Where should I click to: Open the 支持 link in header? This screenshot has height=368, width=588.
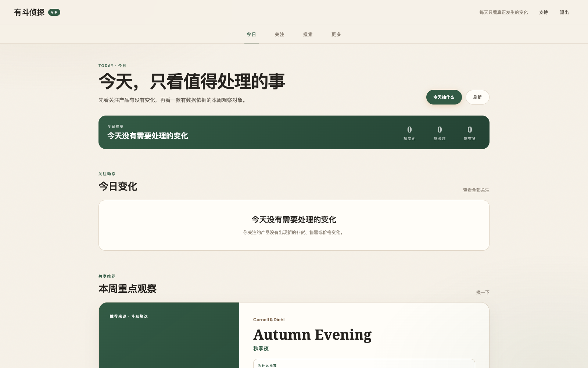point(543,13)
